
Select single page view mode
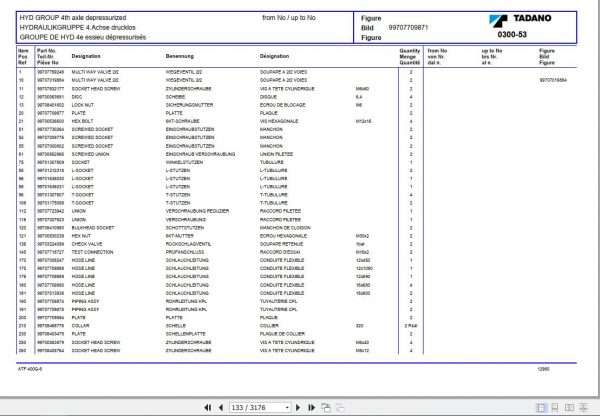pyautogui.click(x=541, y=408)
